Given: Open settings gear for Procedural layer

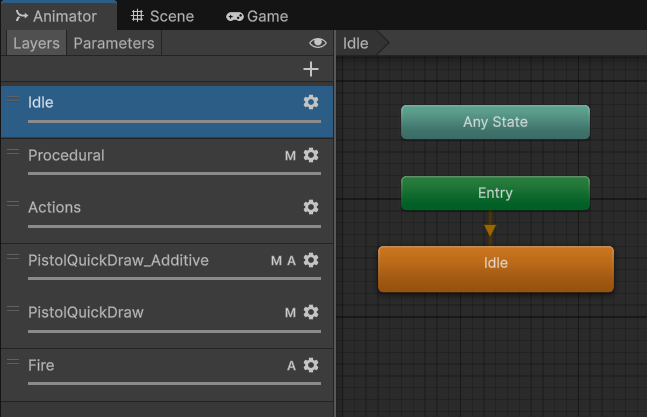Looking at the screenshot, I should point(311,155).
